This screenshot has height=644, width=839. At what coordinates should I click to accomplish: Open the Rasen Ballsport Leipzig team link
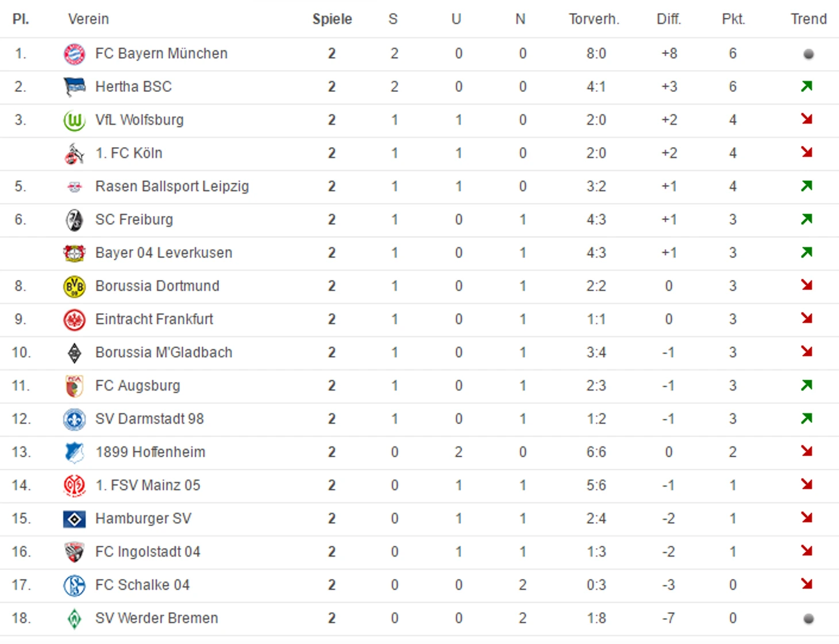(172, 187)
